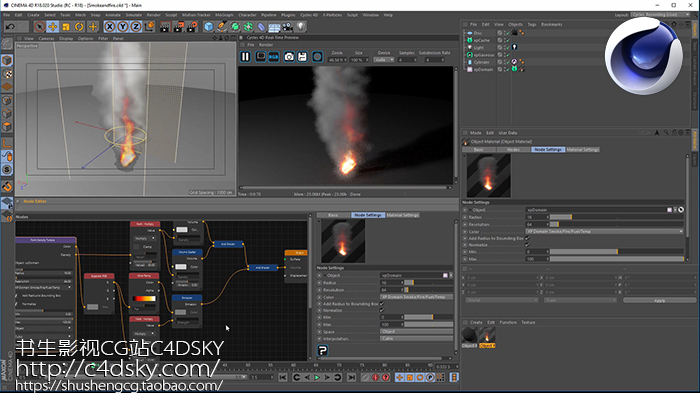Click Render View clapperboard icon
700x393 pixels.
click(x=165, y=27)
